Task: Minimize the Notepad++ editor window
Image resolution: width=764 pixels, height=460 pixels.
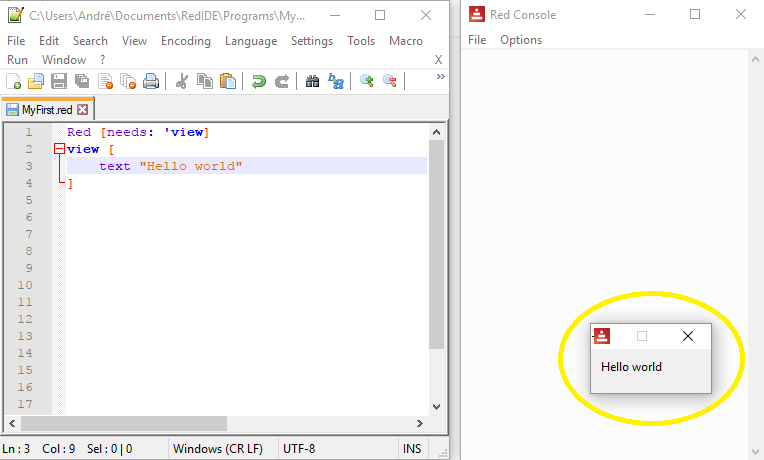Action: [x=335, y=16]
